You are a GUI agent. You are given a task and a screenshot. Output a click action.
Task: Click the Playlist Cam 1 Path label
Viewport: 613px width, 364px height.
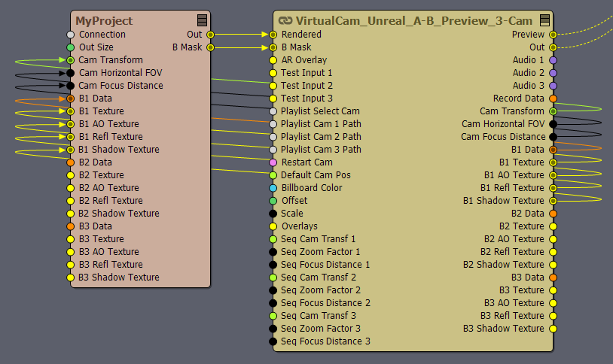(321, 124)
